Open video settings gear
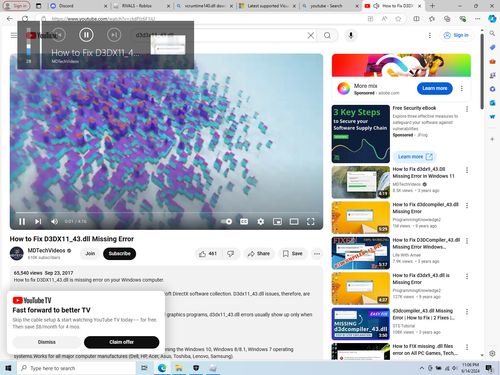Screen dimensions: 500x375 (261, 222)
